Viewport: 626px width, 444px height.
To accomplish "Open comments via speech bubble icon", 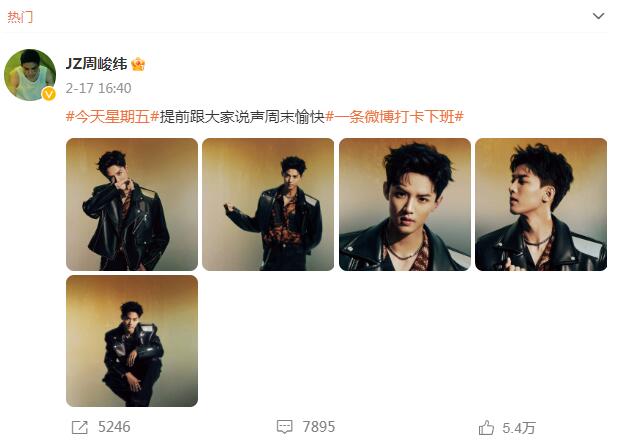I will coord(285,427).
